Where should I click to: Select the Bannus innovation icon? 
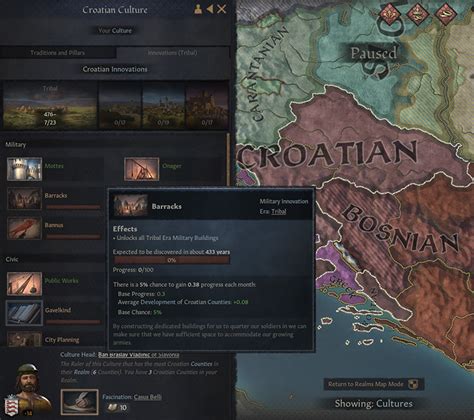tap(24, 228)
